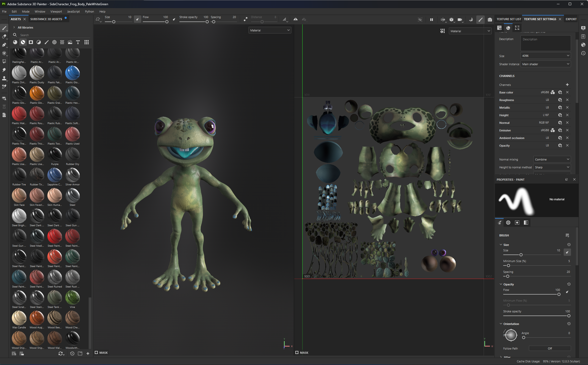The image size is (588, 365).
Task: Select the Clone stamp tool
Action: pos(4,78)
